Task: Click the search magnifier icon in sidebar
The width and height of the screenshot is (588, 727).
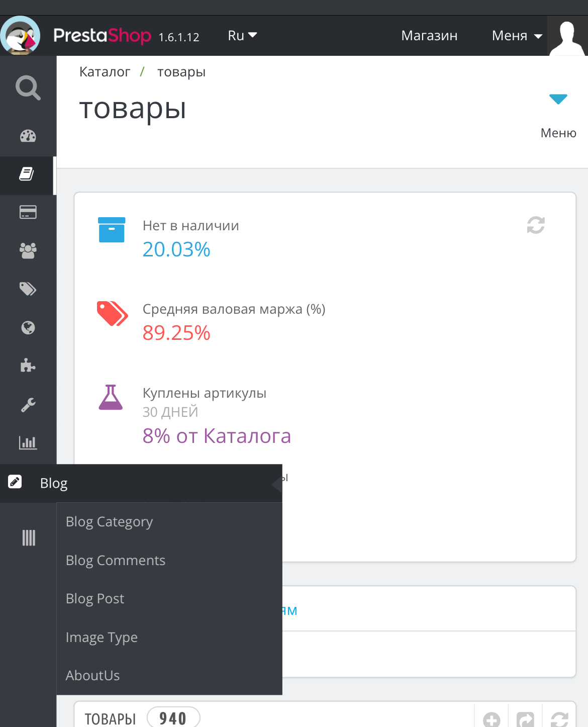Action: point(28,88)
